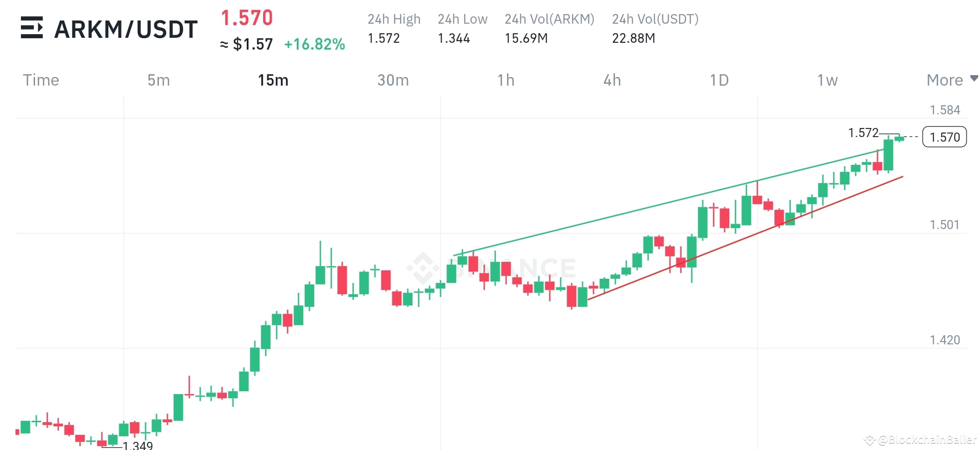
Task: Switch to the 1h timeframe
Action: [x=505, y=80]
